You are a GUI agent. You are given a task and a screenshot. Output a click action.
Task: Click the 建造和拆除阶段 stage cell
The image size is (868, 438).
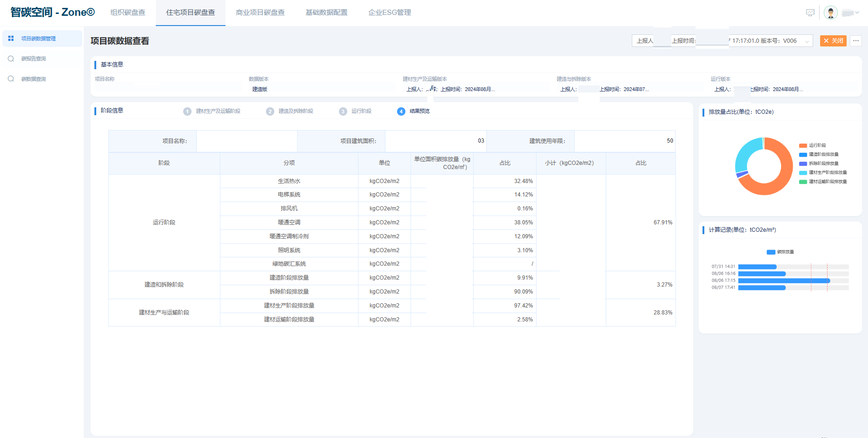click(x=164, y=285)
